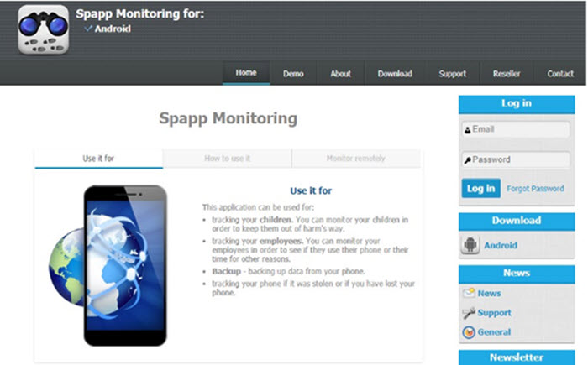The width and height of the screenshot is (588, 365).
Task: Open the General category link
Action: (494, 332)
